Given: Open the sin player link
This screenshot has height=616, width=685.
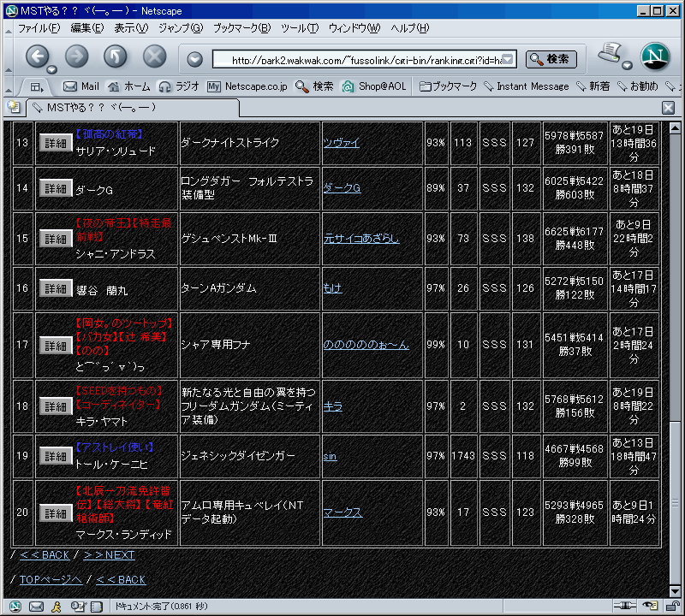Looking at the screenshot, I should (x=330, y=456).
